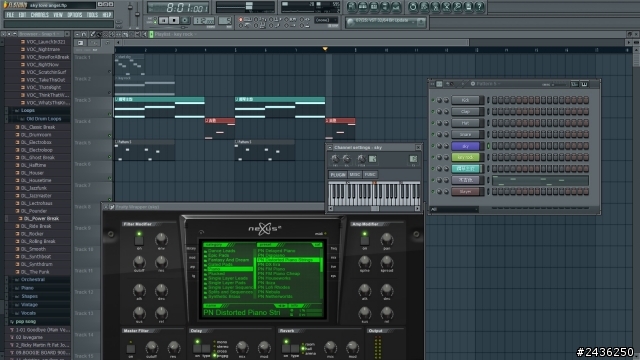Screen dimensions: 640x360
Task: Select the PN Lofi Rhodes preset
Action: click(273, 287)
